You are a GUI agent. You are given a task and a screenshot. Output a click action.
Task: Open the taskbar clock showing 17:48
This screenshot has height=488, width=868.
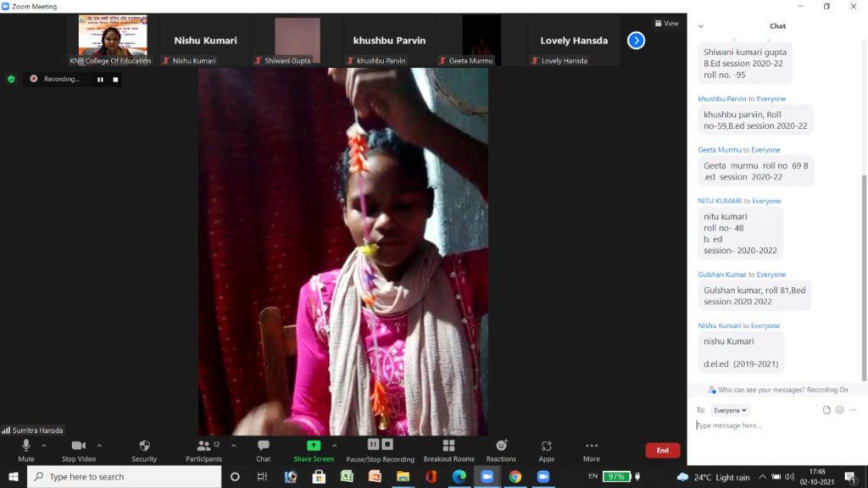coord(817,477)
